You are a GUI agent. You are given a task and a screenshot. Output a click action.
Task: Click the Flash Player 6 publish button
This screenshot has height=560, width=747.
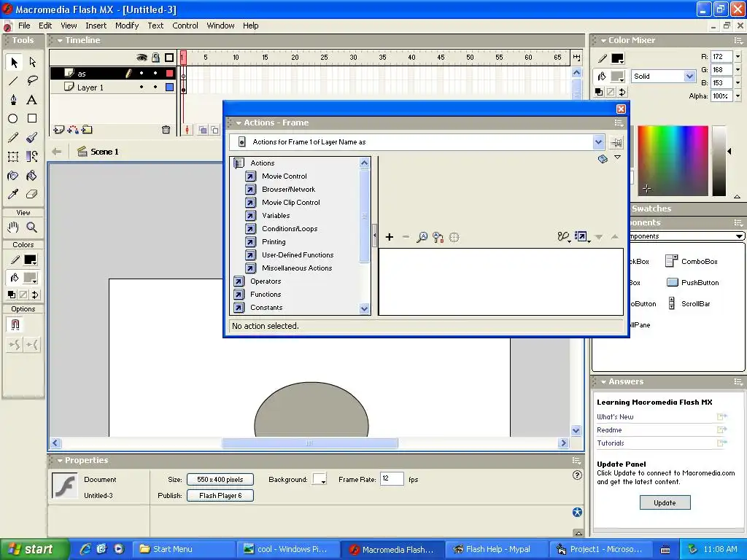220,496
